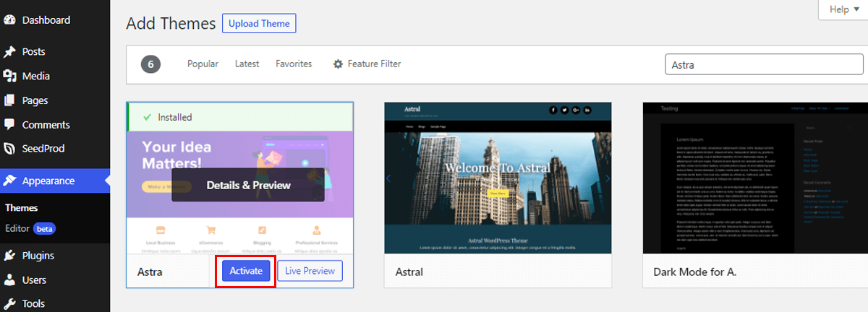This screenshot has height=312, width=868.
Task: Click the Astral theme name
Action: pyautogui.click(x=409, y=272)
